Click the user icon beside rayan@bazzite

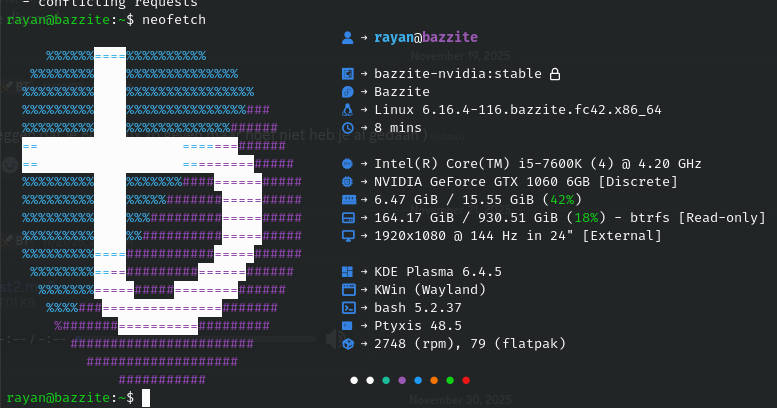pos(348,38)
